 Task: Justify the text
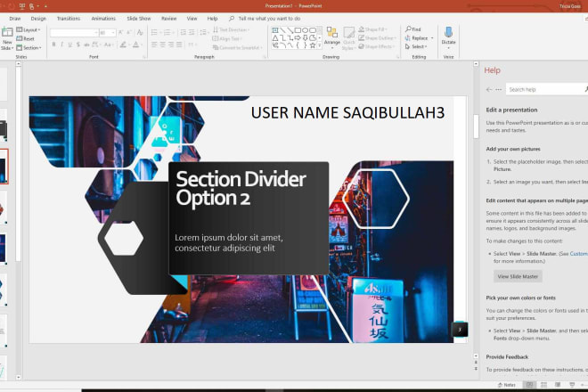point(179,45)
